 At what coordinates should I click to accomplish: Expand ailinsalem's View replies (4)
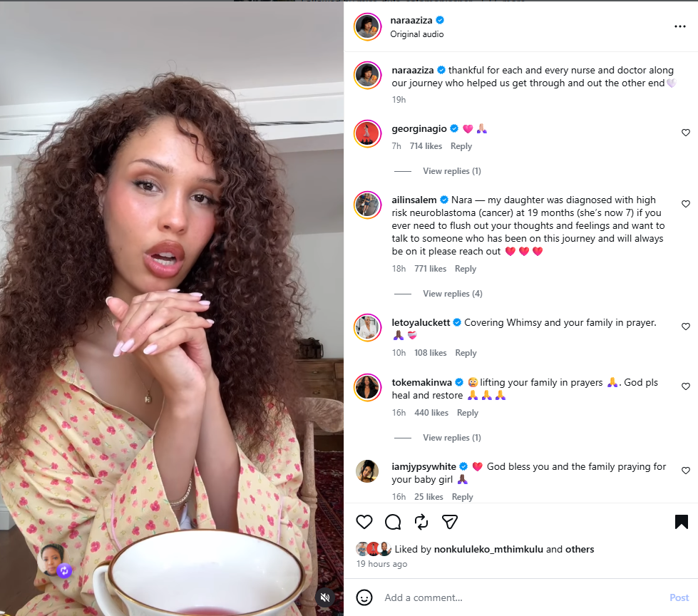(452, 294)
